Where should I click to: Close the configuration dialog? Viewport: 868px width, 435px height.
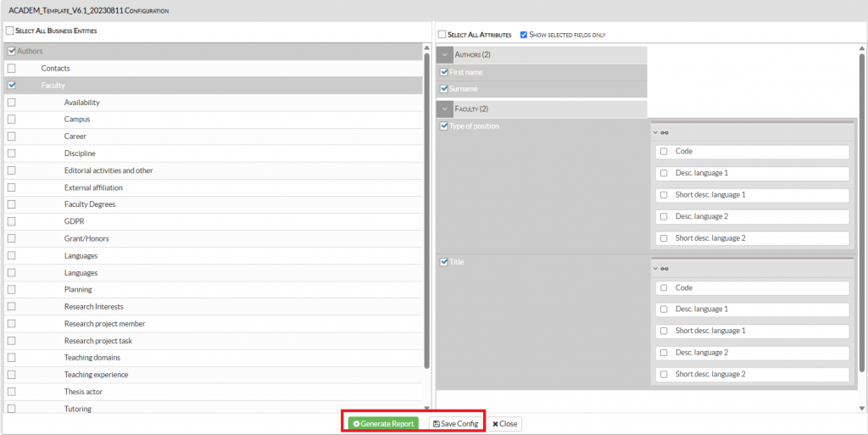[x=504, y=423]
